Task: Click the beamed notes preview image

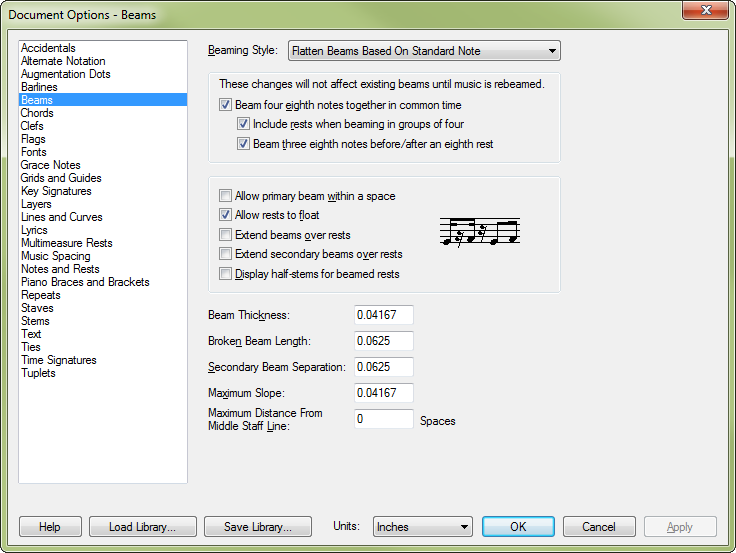Action: [480, 232]
